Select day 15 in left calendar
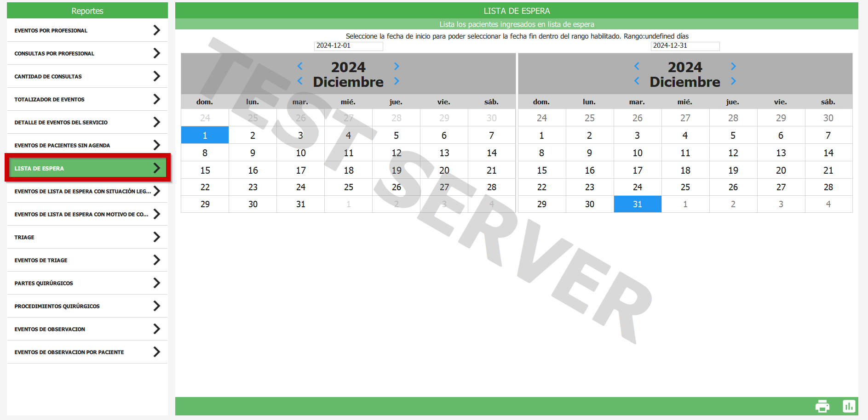 coord(205,170)
